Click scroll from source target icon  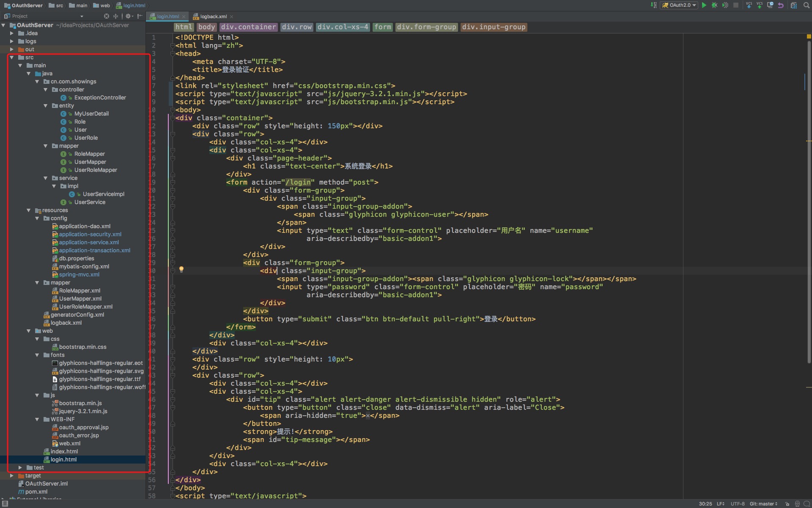click(x=107, y=16)
